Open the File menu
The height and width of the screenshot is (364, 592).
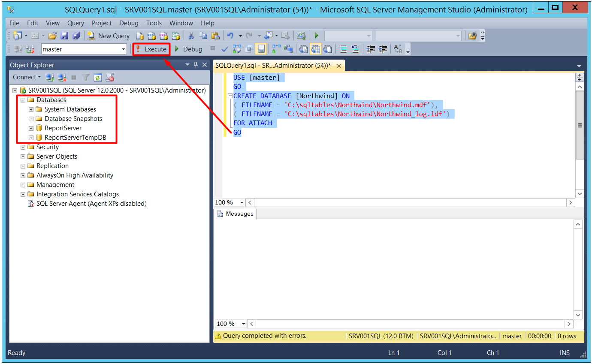coord(14,23)
